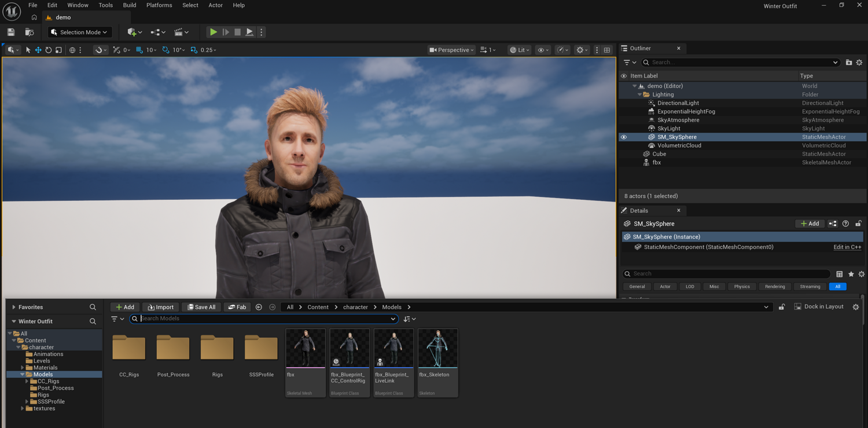Viewport: 868px width, 428px height.
Task: Toggle grid snapping in viewport
Action: pos(139,50)
